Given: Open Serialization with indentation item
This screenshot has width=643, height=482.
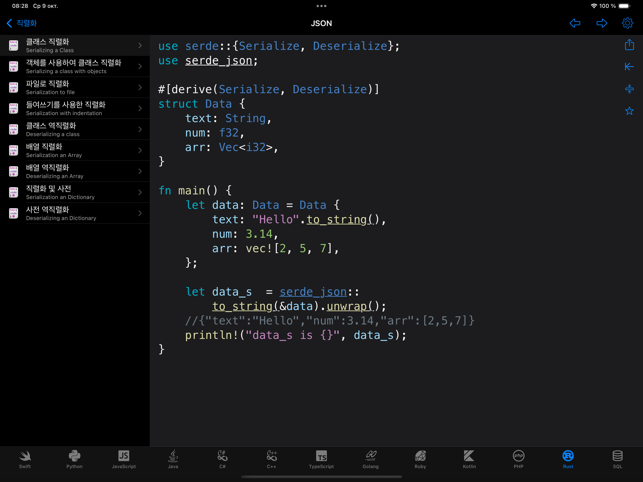Looking at the screenshot, I should coord(75,108).
